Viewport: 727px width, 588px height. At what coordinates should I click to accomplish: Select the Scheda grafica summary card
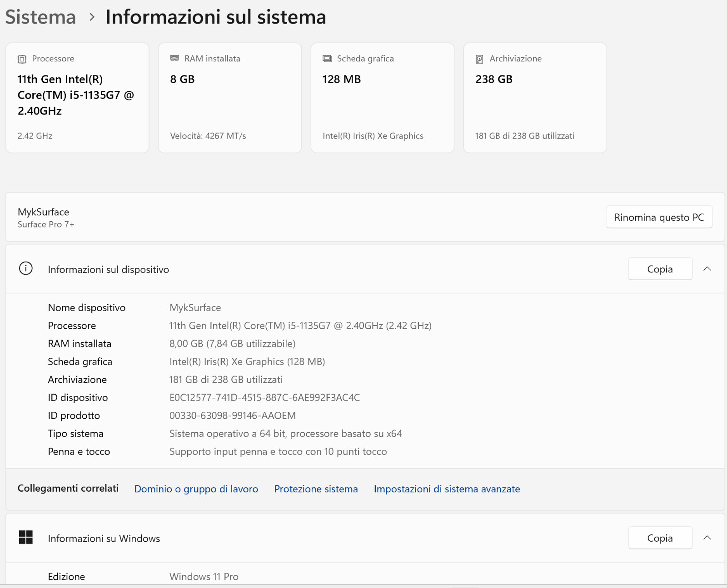383,98
